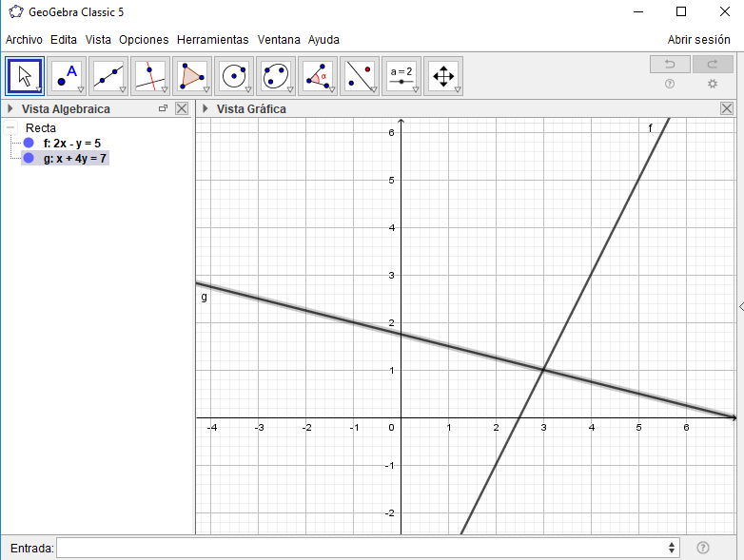Image resolution: width=744 pixels, height=560 pixels.
Task: Click the Redo button
Action: point(713,64)
